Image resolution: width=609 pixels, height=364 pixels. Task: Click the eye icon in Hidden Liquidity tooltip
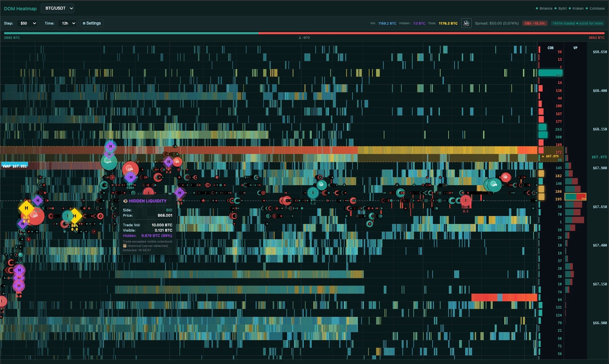coord(125,201)
